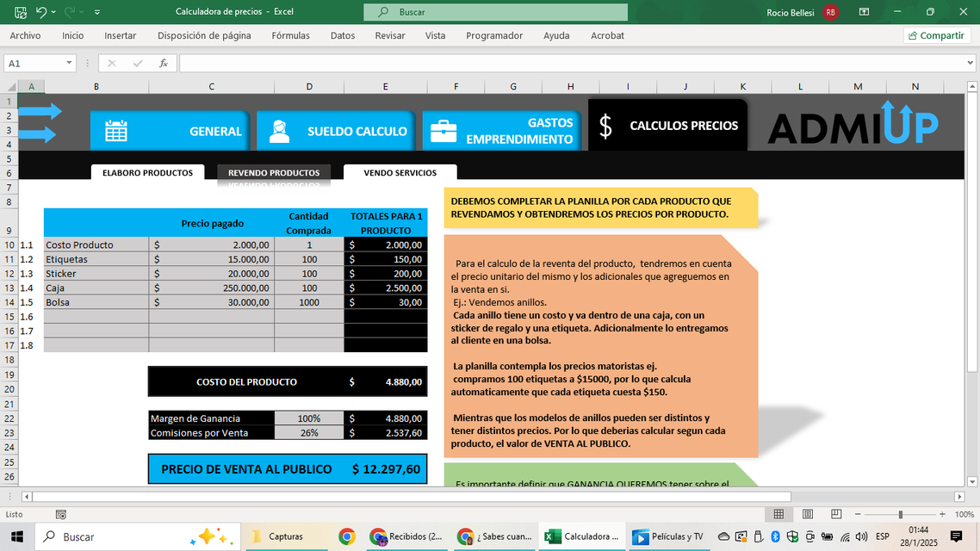Viewport: 980px width, 551px height.
Task: Open the Archivo menu
Action: pyautogui.click(x=25, y=35)
